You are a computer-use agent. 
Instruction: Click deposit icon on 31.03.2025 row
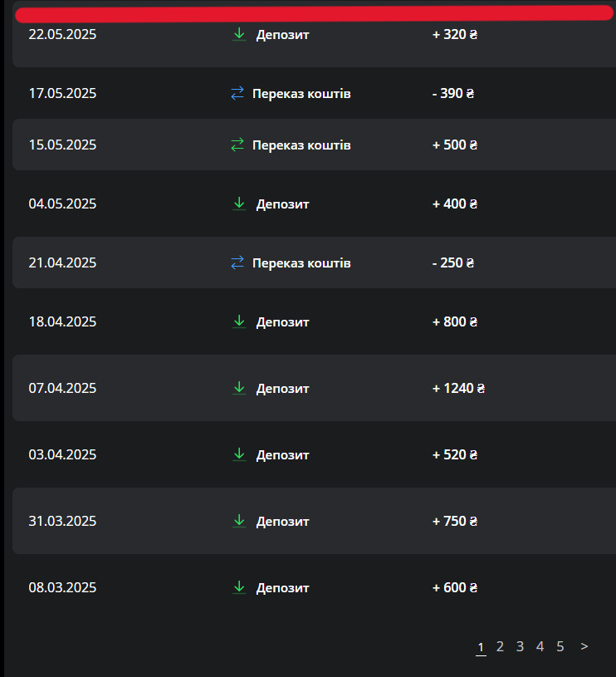coord(239,521)
